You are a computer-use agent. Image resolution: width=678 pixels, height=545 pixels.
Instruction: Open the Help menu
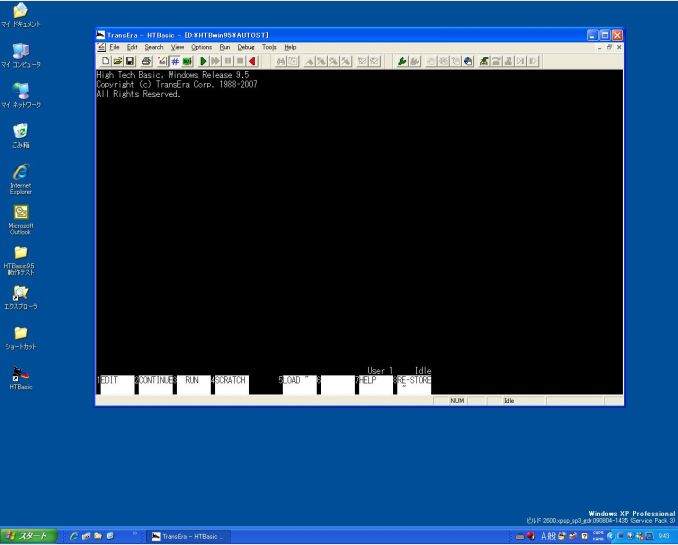290,47
